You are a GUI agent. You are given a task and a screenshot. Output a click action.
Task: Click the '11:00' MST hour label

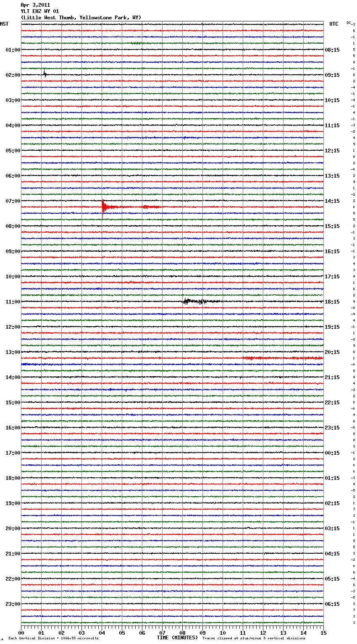click(13, 302)
